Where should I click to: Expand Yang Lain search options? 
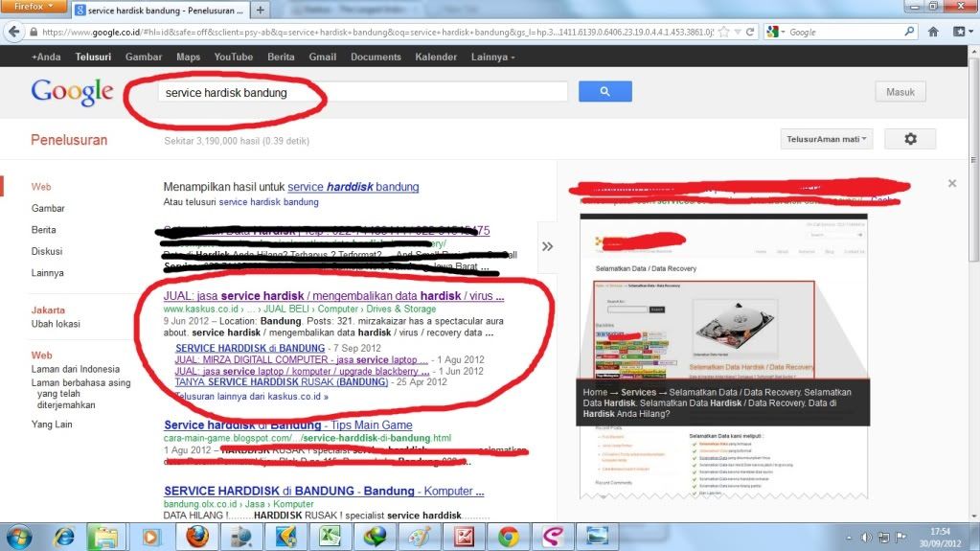tap(52, 425)
